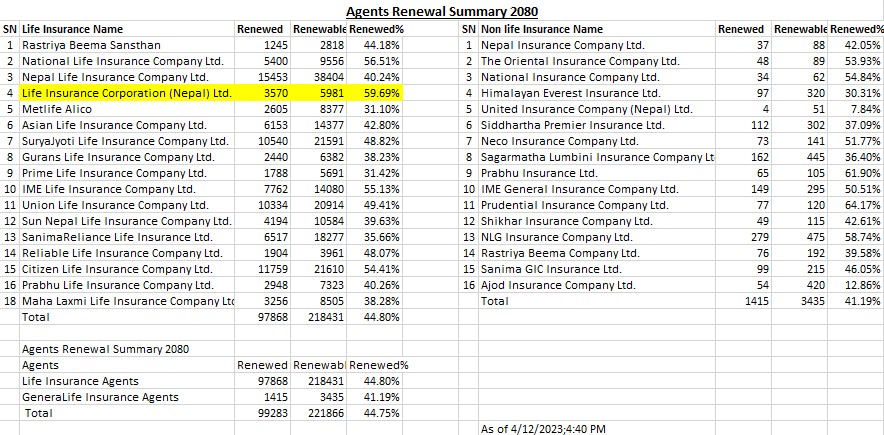Click Nepal Life's renewable value 38404
This screenshot has height=435, width=884.
(x=327, y=77)
